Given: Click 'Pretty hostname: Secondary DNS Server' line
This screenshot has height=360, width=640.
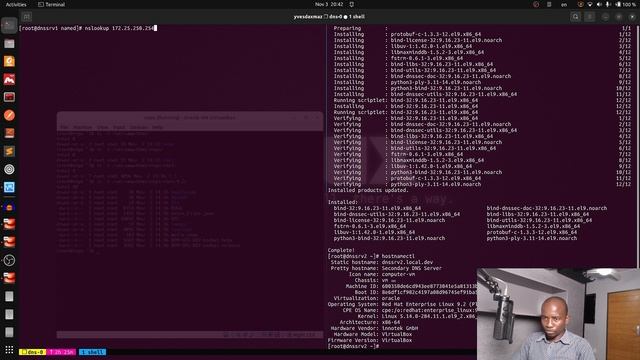Looking at the screenshot, I should point(386,268).
